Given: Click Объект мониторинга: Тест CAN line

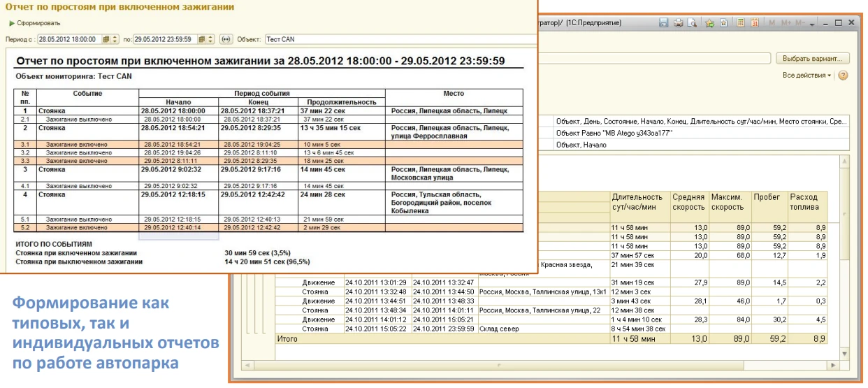Looking at the screenshot, I should [73, 76].
